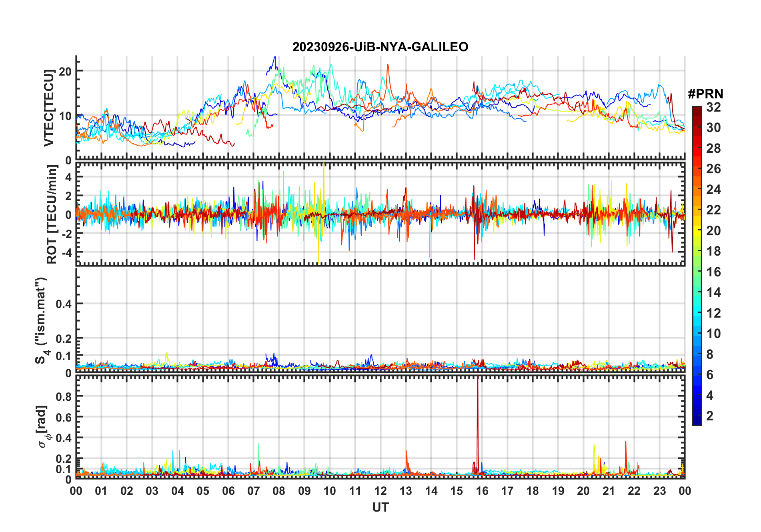The height and width of the screenshot is (532, 761).
Task: Click sigma-phi axis tick value 0.4
Action: point(64,438)
